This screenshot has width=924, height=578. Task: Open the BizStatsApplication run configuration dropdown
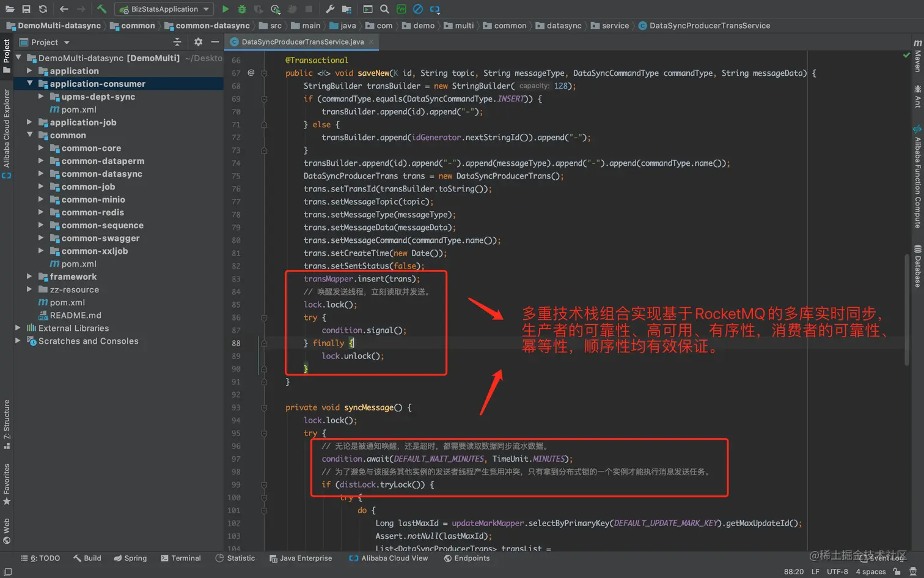pos(164,9)
